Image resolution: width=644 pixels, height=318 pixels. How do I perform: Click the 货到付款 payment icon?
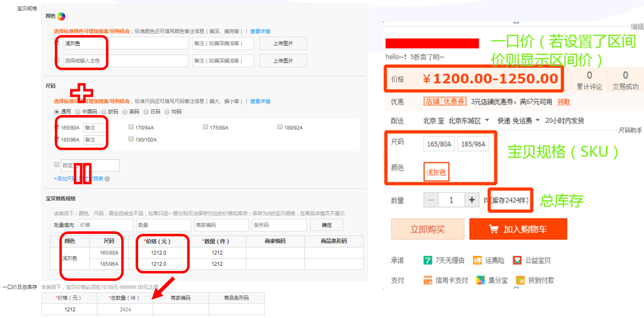(x=521, y=280)
